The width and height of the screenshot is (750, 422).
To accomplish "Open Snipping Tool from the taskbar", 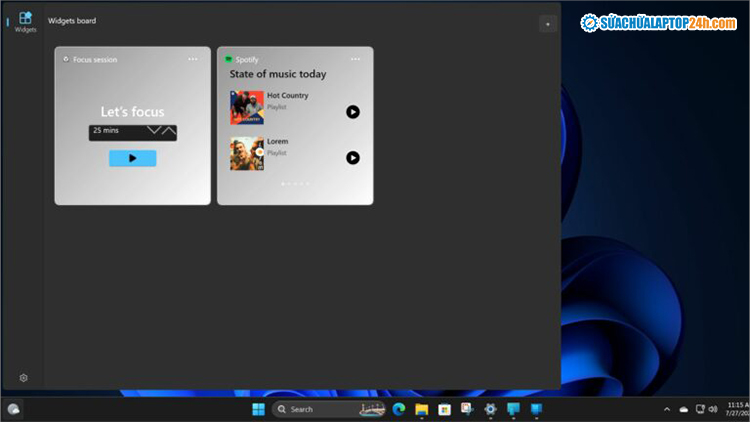I will 467,409.
